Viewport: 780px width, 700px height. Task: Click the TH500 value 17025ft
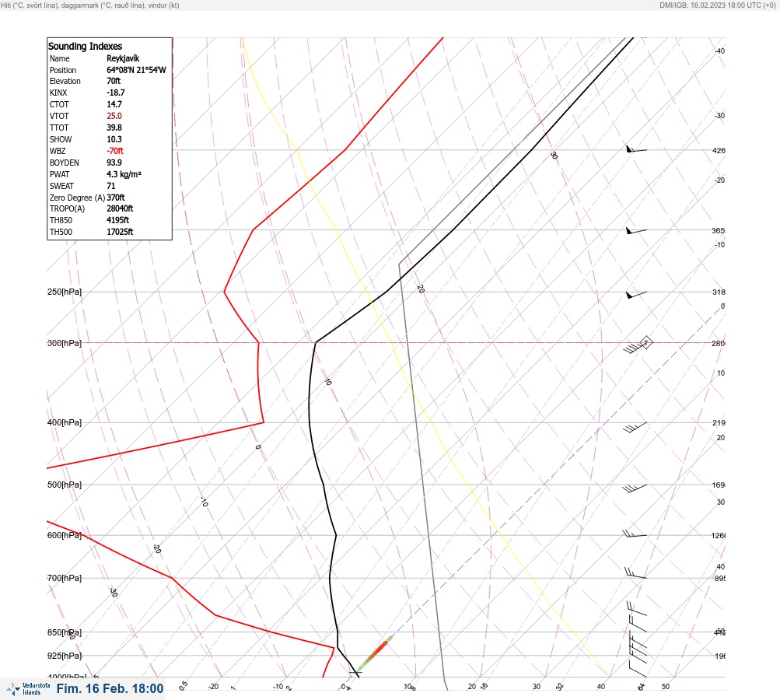click(120, 232)
